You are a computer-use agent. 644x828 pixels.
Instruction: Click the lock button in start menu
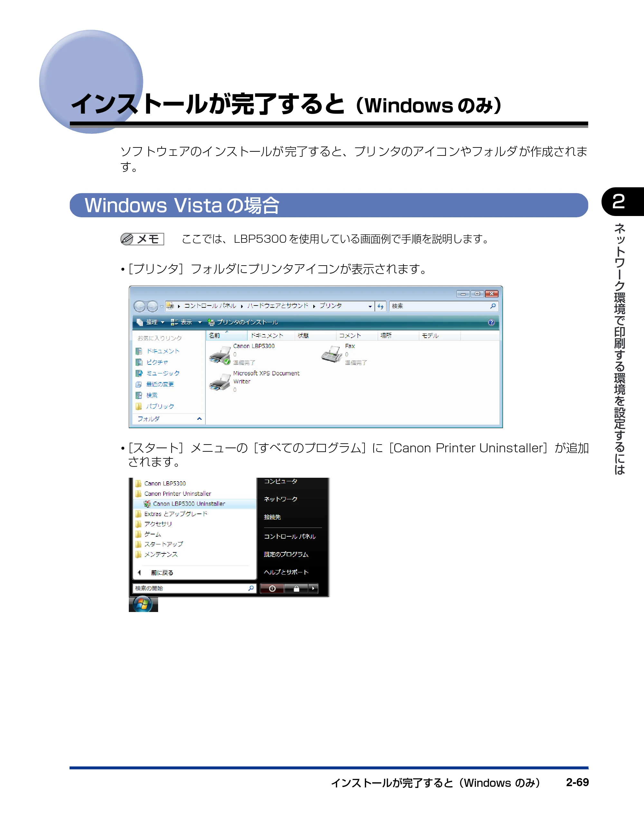[x=296, y=588]
